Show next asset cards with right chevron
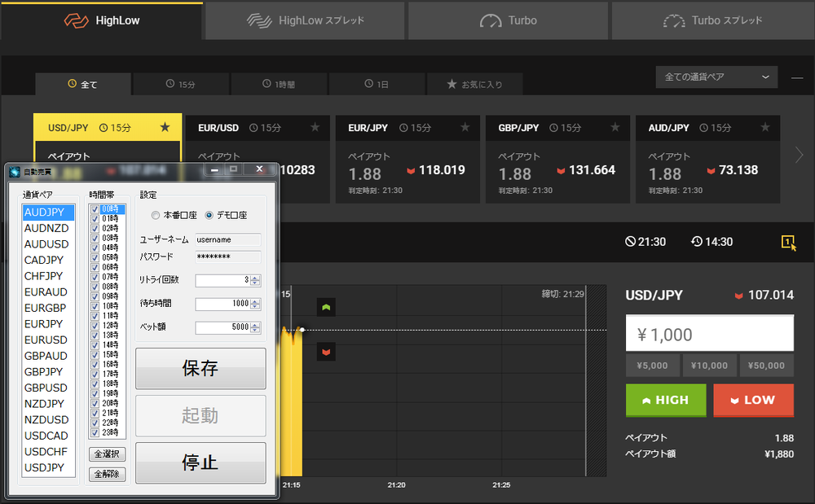This screenshot has height=504, width=815. [799, 155]
